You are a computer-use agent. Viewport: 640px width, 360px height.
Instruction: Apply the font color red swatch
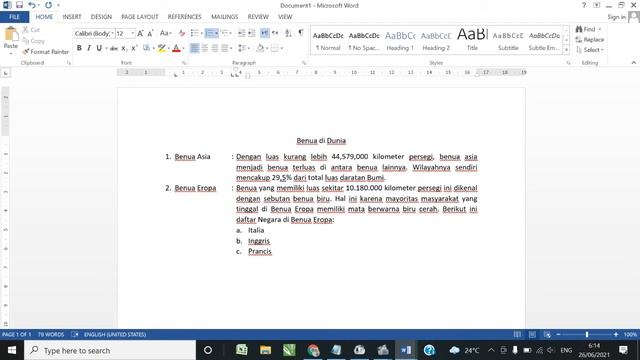tap(176, 48)
